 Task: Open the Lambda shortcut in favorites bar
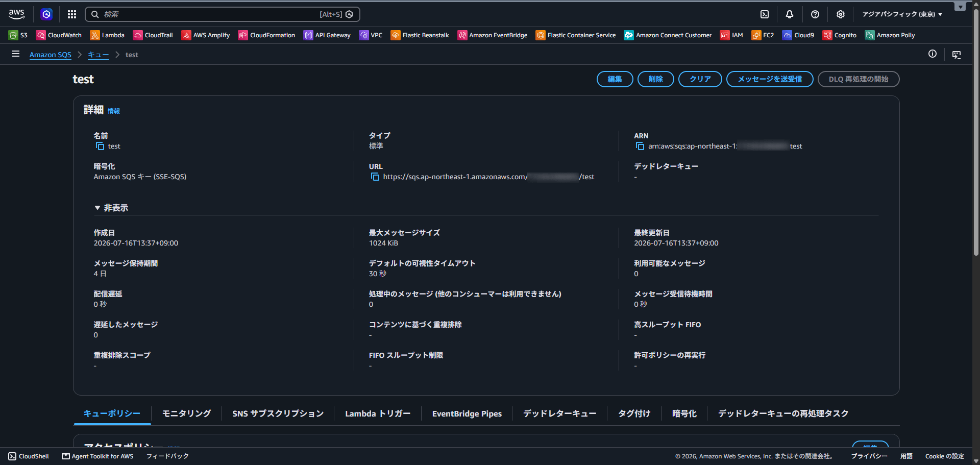point(107,35)
